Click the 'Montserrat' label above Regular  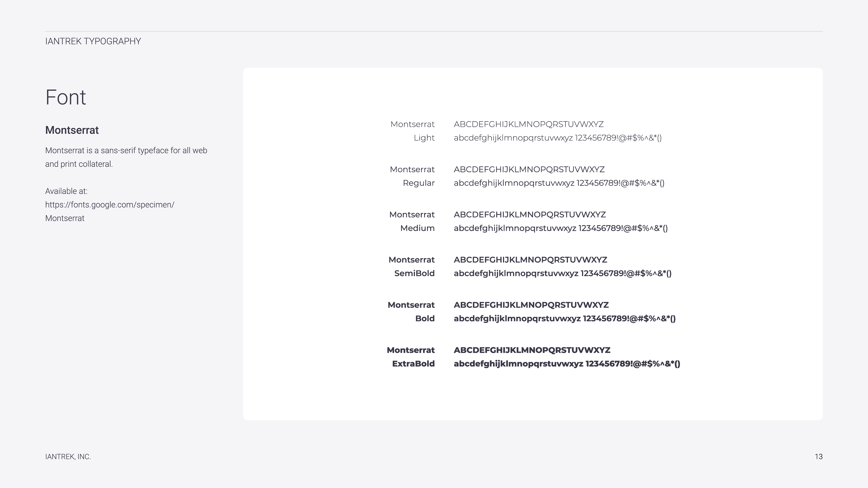pyautogui.click(x=413, y=169)
